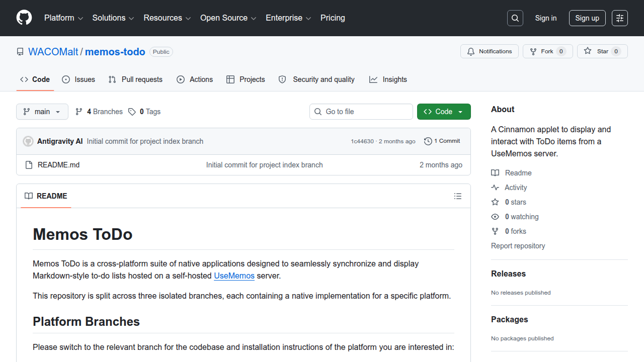Click the star icon beside 0 stars
Screen dimensions: 644x362
point(495,202)
